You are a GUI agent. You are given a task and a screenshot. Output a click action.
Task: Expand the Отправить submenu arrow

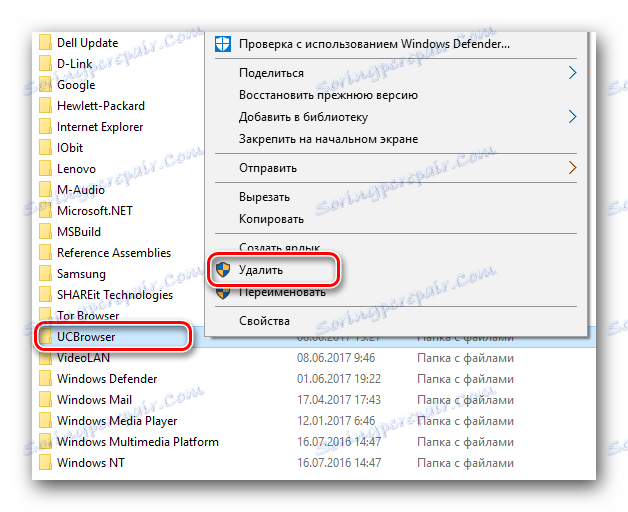click(x=572, y=167)
